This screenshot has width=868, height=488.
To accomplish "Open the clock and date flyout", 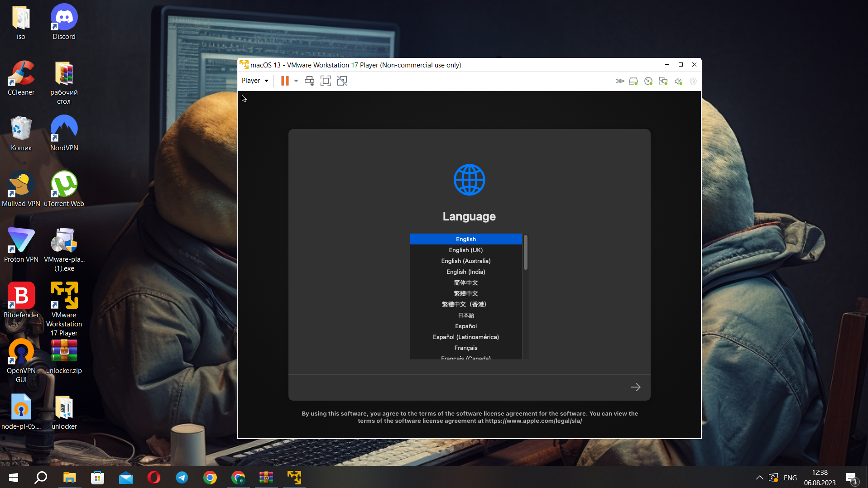I will coord(820,478).
